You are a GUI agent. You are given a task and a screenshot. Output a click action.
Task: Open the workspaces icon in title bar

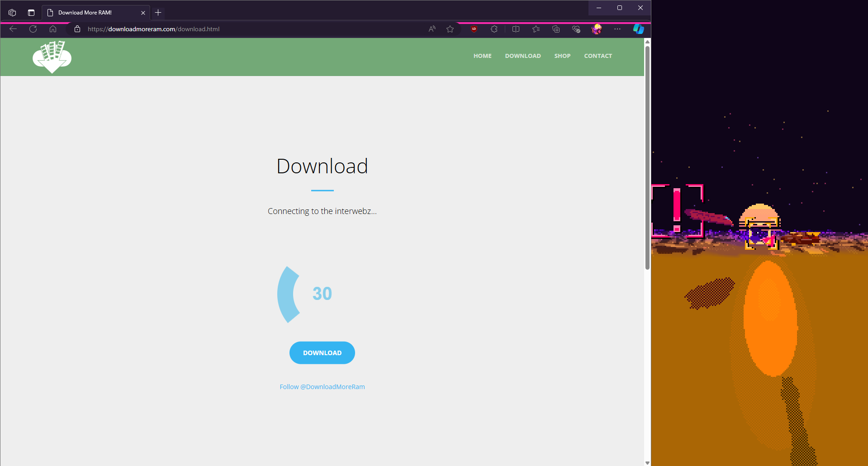coord(12,13)
